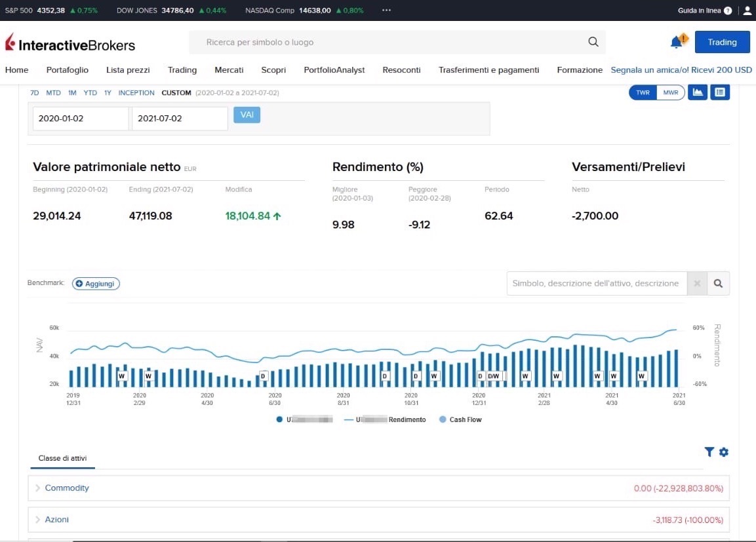The image size is (756, 542).
Task: Open the user account profile icon
Action: [x=747, y=10]
